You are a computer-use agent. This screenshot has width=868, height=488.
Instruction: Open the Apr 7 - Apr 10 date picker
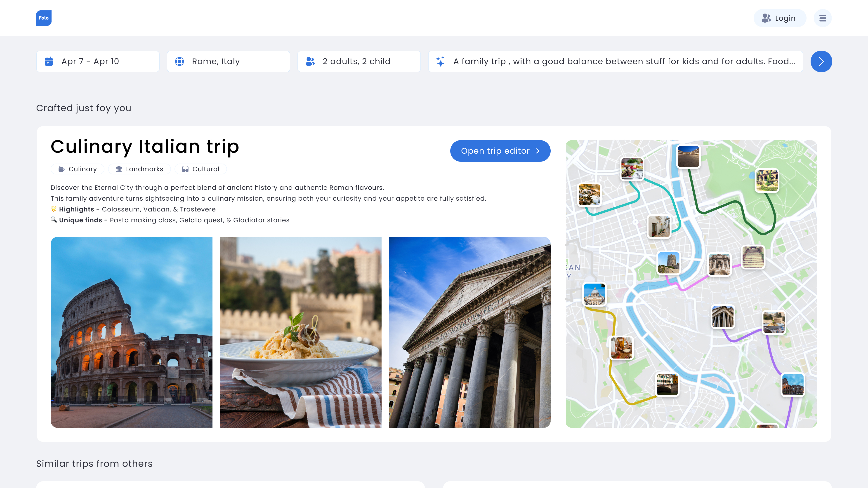[98, 61]
